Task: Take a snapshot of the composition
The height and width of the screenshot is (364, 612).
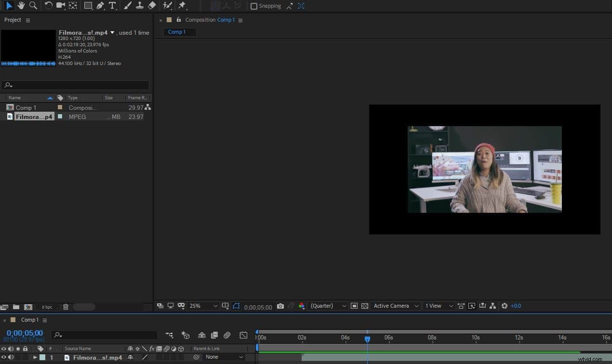Action: click(x=280, y=306)
